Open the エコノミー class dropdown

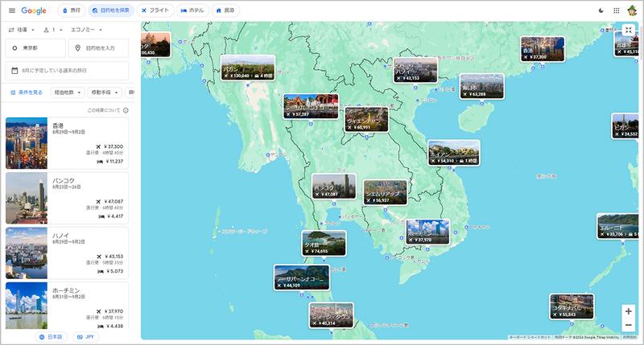[87, 30]
